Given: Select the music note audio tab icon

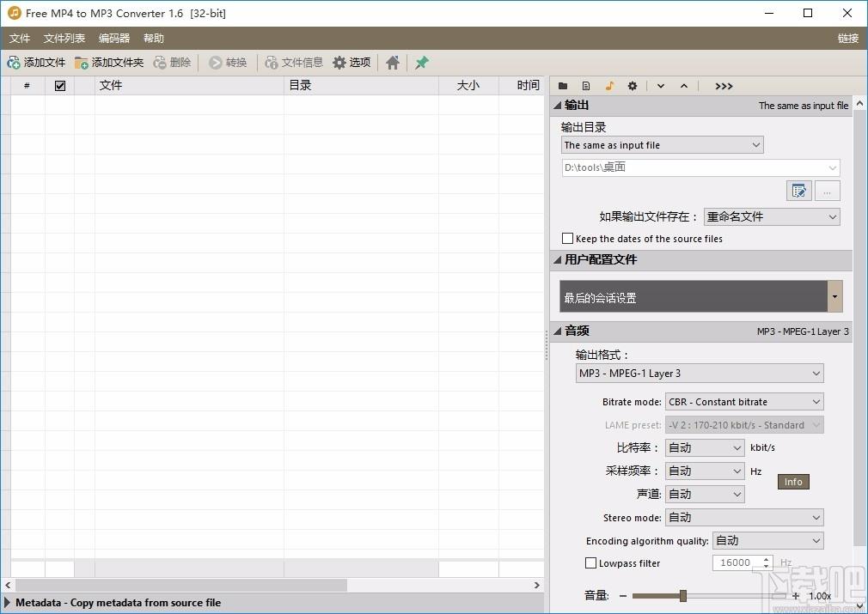Looking at the screenshot, I should click(609, 86).
